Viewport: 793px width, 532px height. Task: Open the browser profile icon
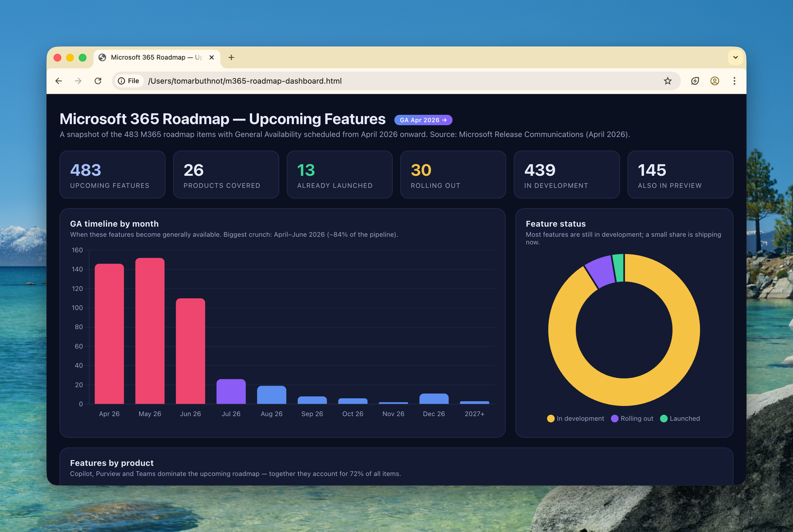click(714, 81)
